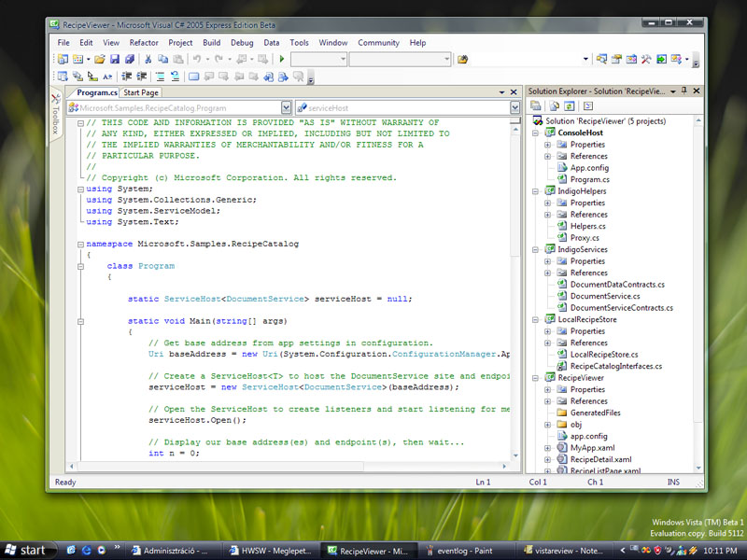This screenshot has height=560, width=747.
Task: Select the Program.cs editor tab
Action: click(97, 92)
